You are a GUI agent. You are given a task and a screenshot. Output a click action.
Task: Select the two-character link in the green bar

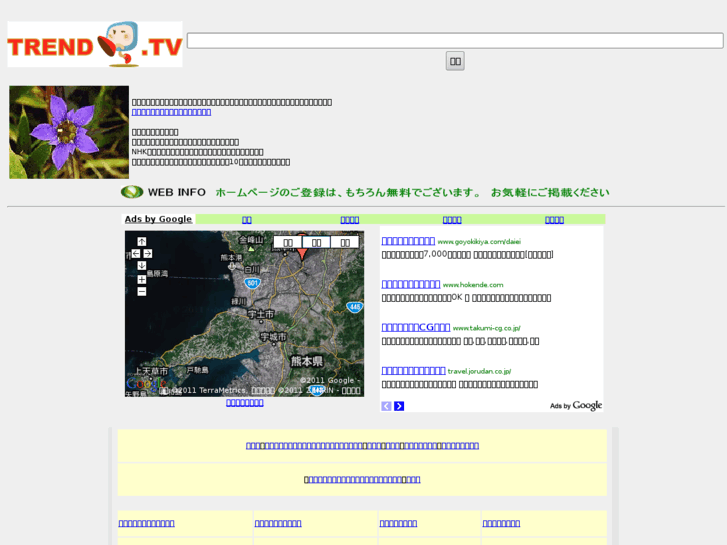pos(247,220)
